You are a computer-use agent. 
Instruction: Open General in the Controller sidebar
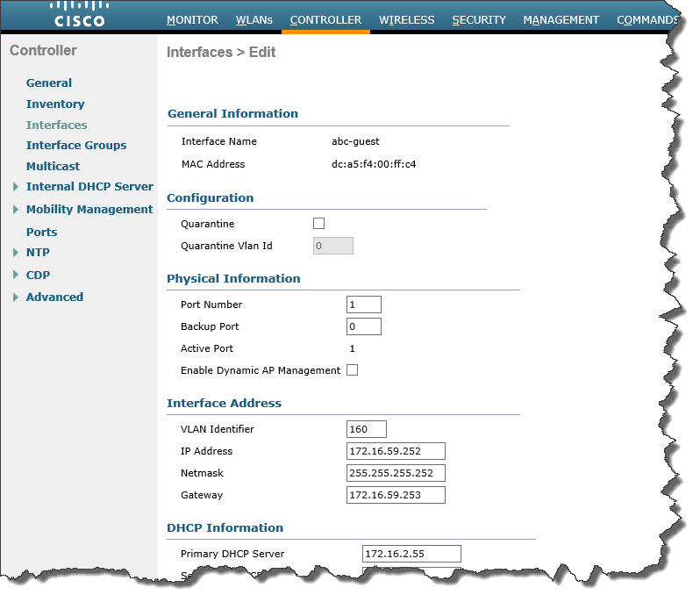click(48, 83)
